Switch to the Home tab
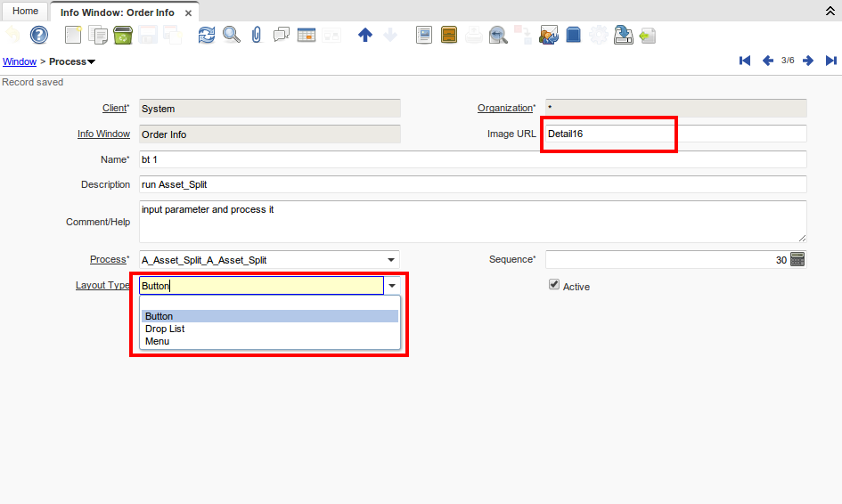Viewport: 842px width, 504px height. (25, 12)
